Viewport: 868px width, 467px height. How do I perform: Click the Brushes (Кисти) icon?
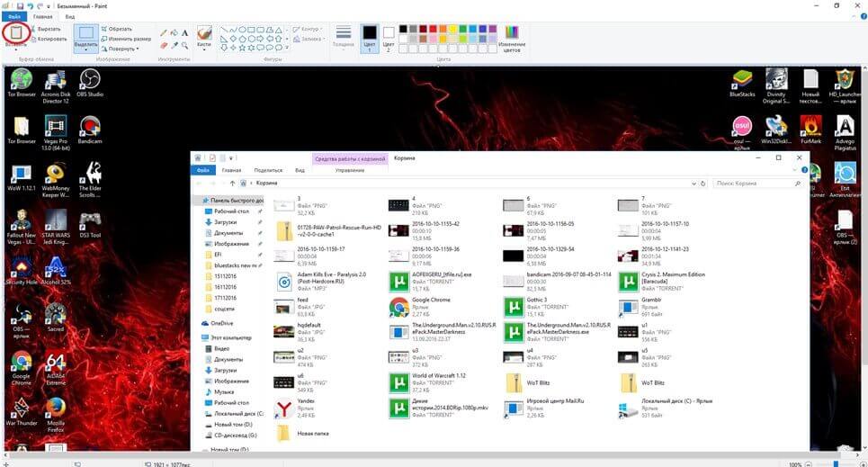(204, 36)
